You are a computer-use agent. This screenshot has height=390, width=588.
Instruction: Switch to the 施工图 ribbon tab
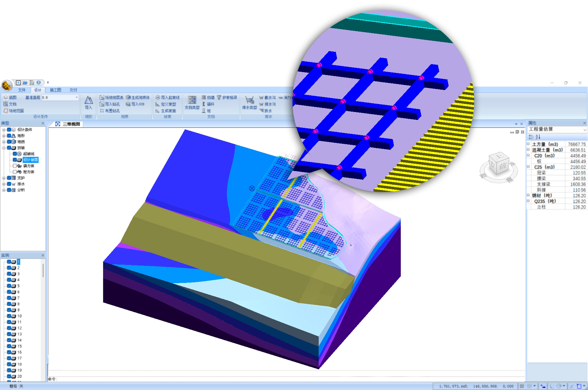(x=55, y=90)
